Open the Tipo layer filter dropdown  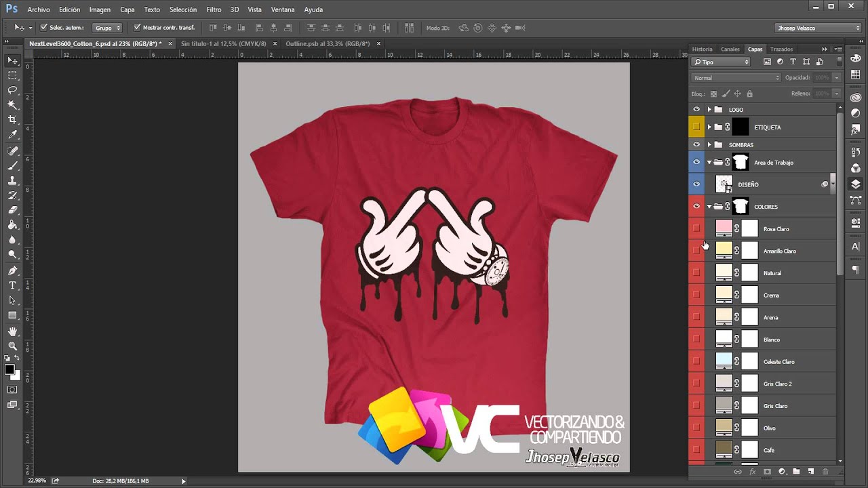[721, 62]
